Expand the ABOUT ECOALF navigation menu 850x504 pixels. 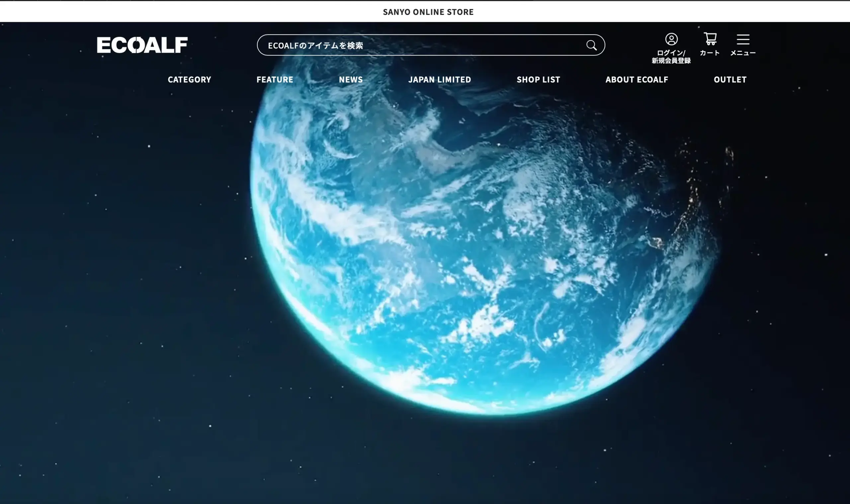637,80
